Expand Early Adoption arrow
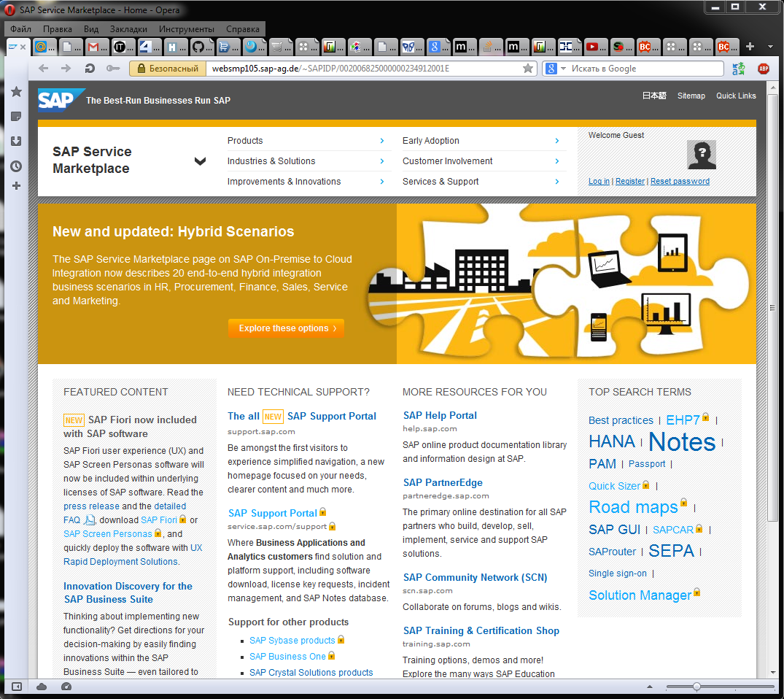The height and width of the screenshot is (699, 784). [557, 141]
